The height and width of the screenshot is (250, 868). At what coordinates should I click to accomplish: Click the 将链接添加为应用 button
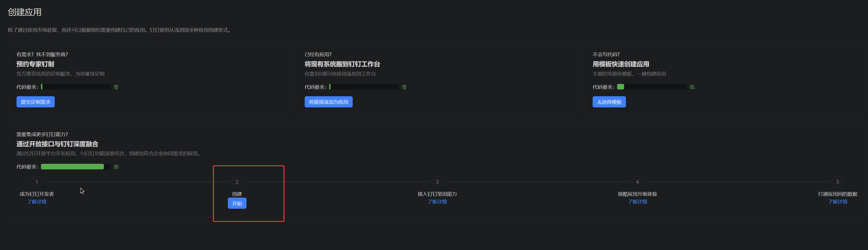tap(328, 102)
